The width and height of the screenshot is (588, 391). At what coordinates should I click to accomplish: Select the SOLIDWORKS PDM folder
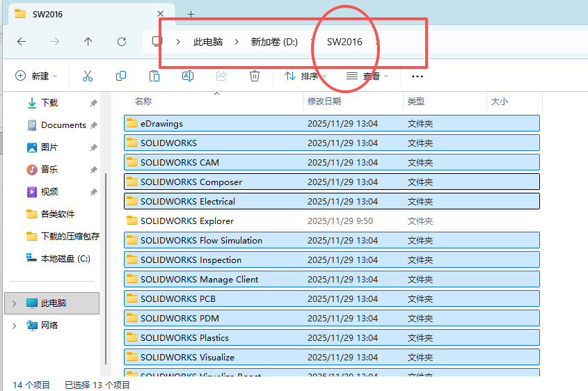pos(332,318)
